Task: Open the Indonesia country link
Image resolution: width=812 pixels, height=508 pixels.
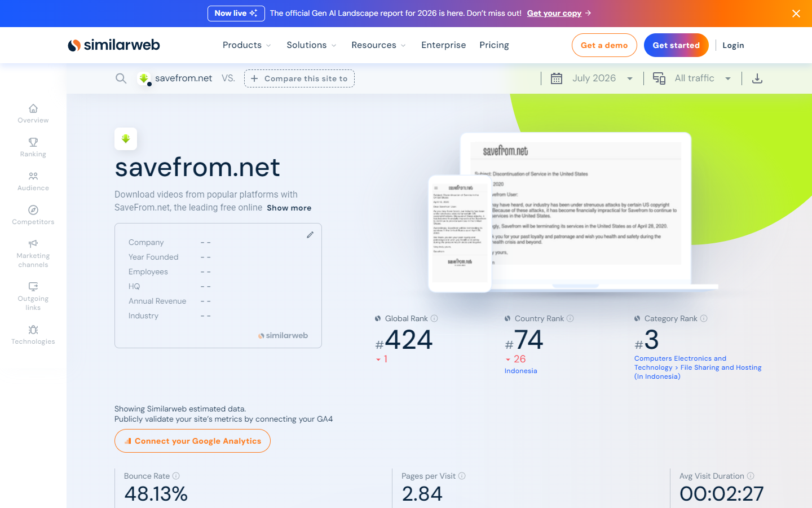Action: 521,371
